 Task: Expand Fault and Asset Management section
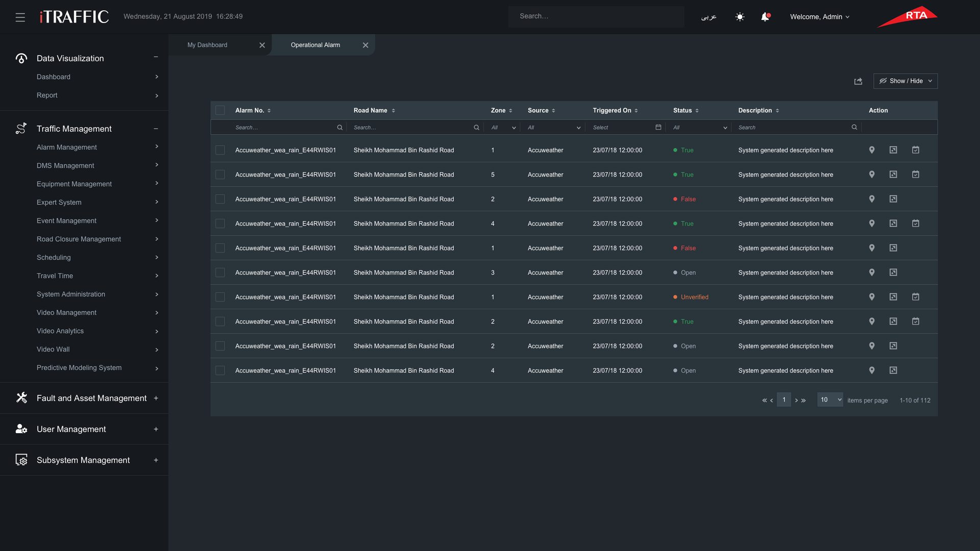coord(156,398)
